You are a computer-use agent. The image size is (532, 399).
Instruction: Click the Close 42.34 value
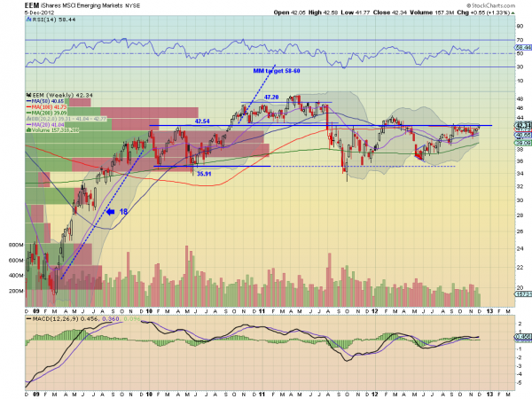coord(390,12)
